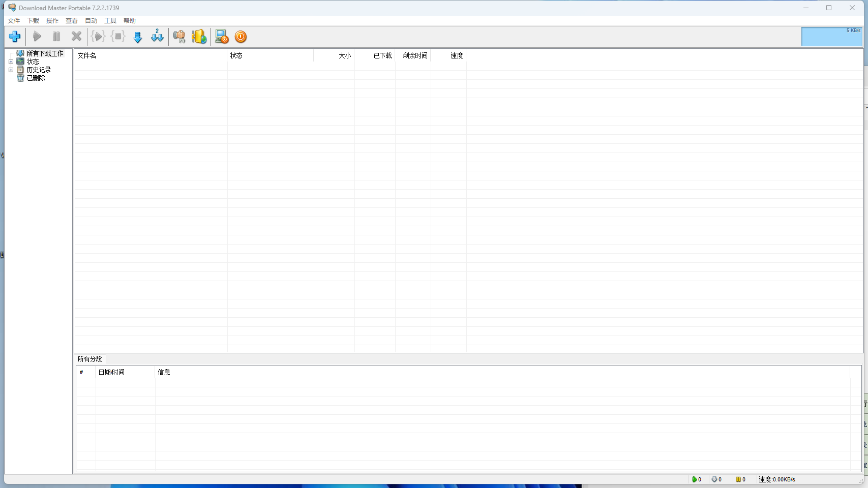Image resolution: width=868 pixels, height=488 pixels.
Task: Select 已删除 in the sidebar tree
Action: point(36,78)
